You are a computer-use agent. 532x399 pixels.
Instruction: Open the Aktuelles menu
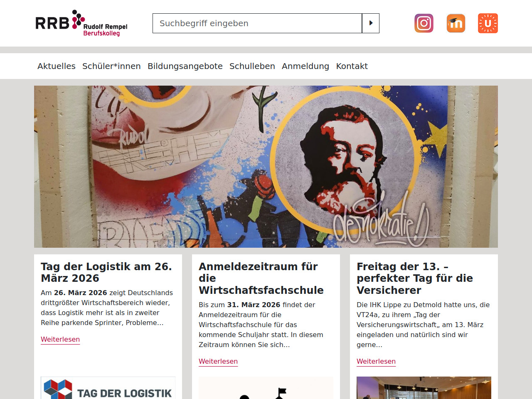[57, 66]
